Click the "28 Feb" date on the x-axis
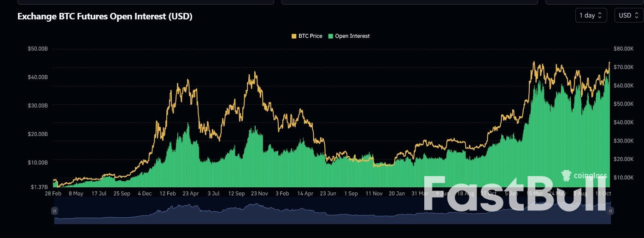The image size is (644, 238). 53,194
